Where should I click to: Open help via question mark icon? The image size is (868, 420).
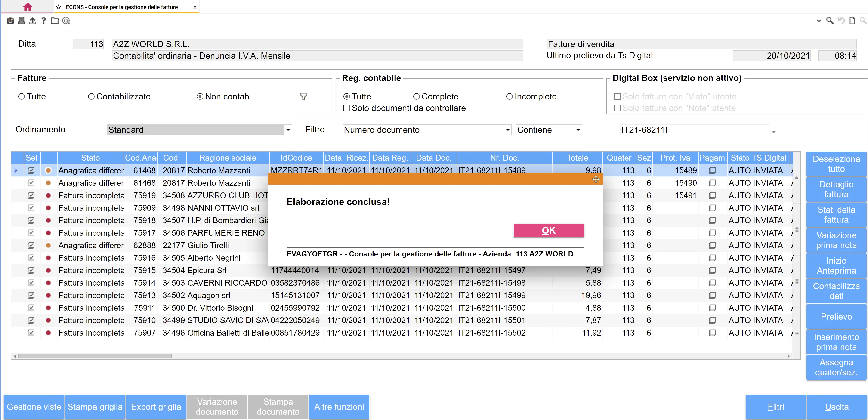43,21
